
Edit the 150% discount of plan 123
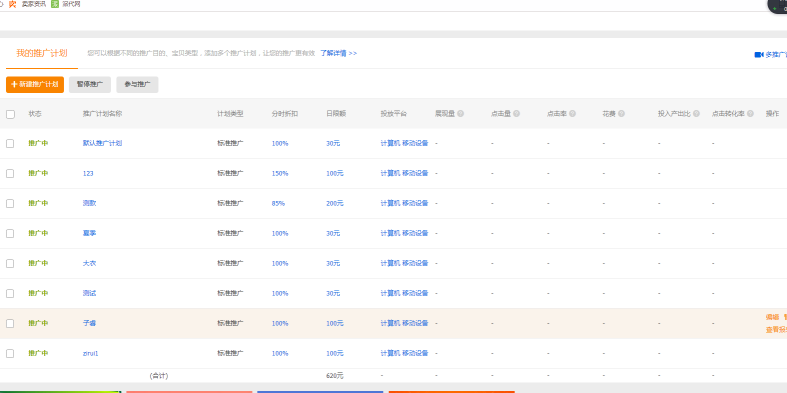pos(280,174)
